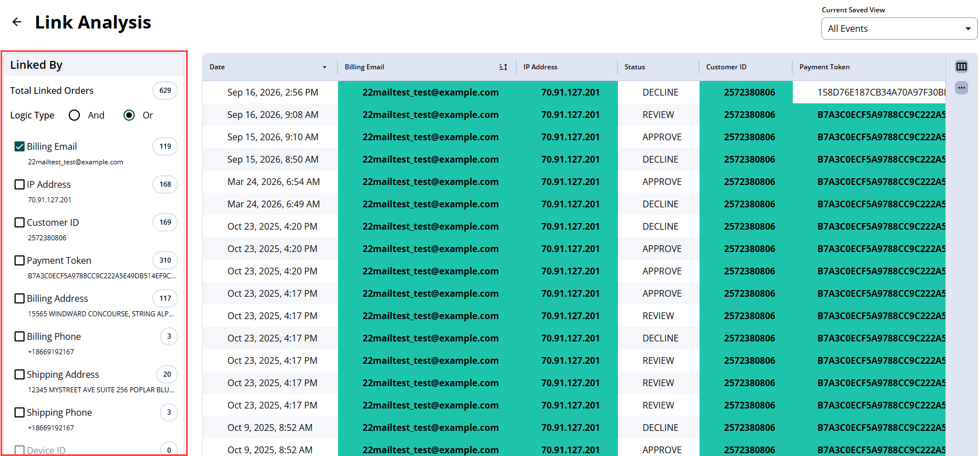
Task: Click the Total Linked Orders count 629
Action: click(x=165, y=91)
